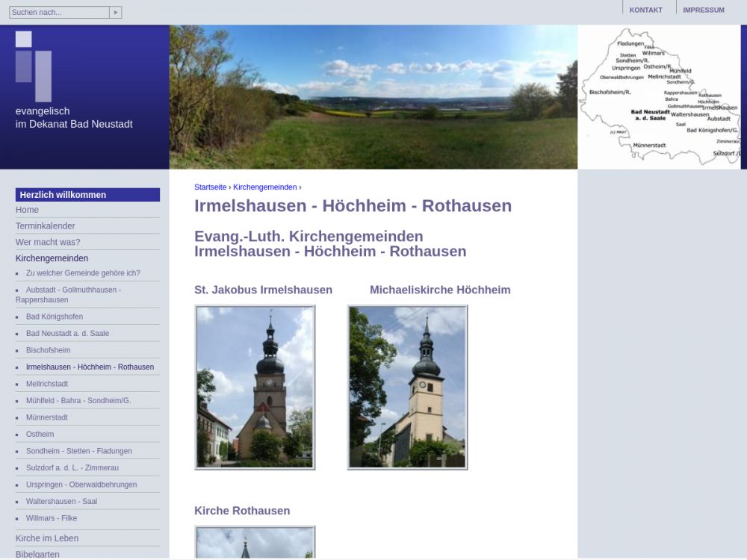The height and width of the screenshot is (560, 747).
Task: Open Terminkalender in the sidebar
Action: tap(45, 226)
